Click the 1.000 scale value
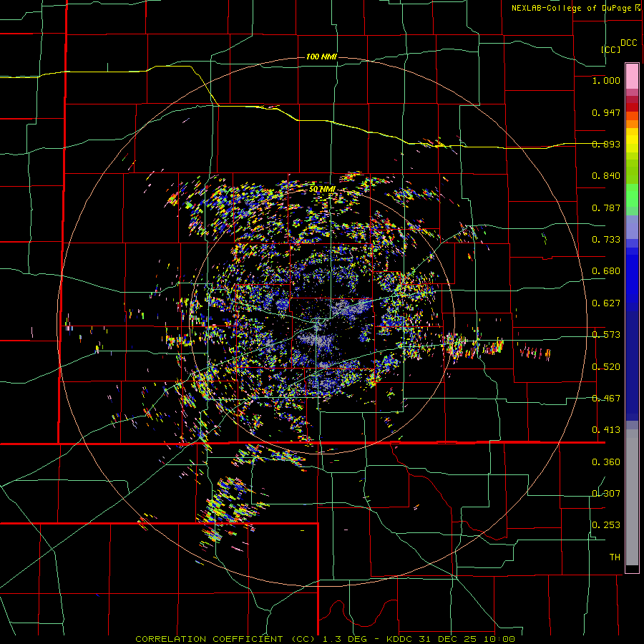The width and height of the screenshot is (644, 644). (606, 80)
